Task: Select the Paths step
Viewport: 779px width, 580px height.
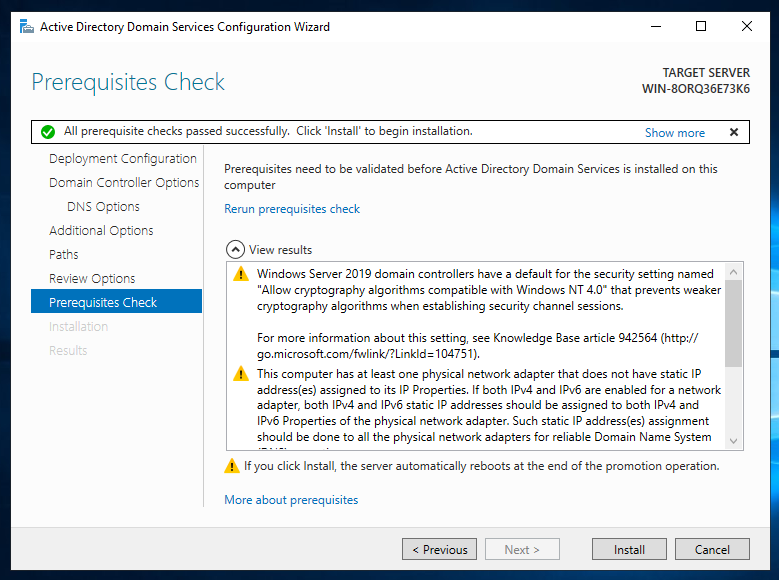Action: (64, 254)
